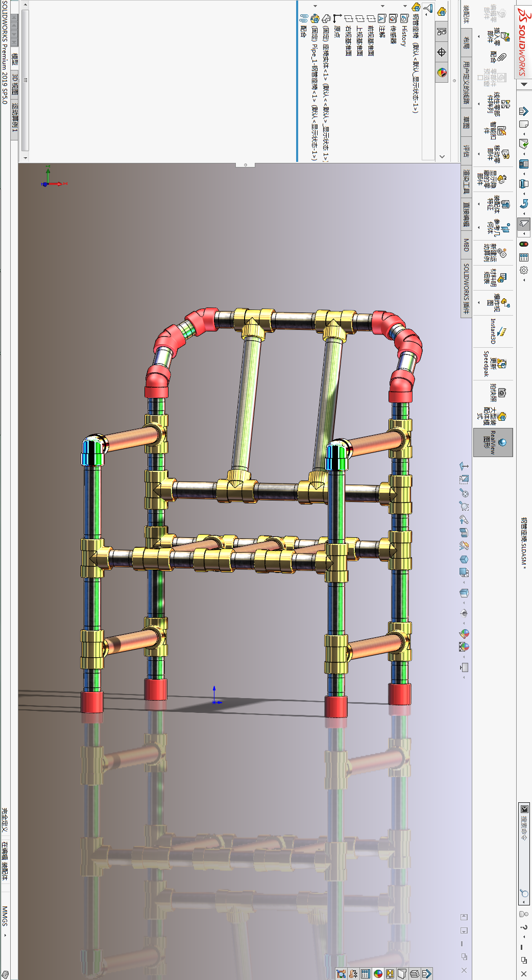The image size is (532, 980).
Task: Expand the 注解 (Annotations) node
Action: coord(383,6)
